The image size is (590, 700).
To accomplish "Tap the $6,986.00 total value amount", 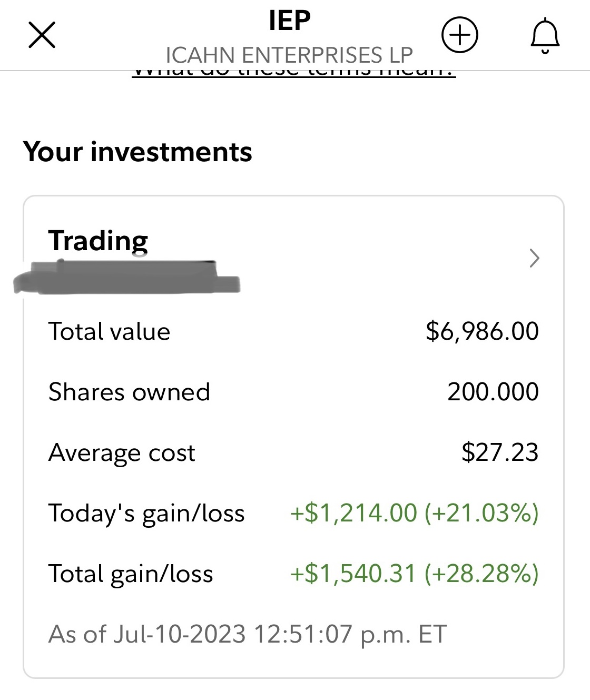I will [482, 331].
